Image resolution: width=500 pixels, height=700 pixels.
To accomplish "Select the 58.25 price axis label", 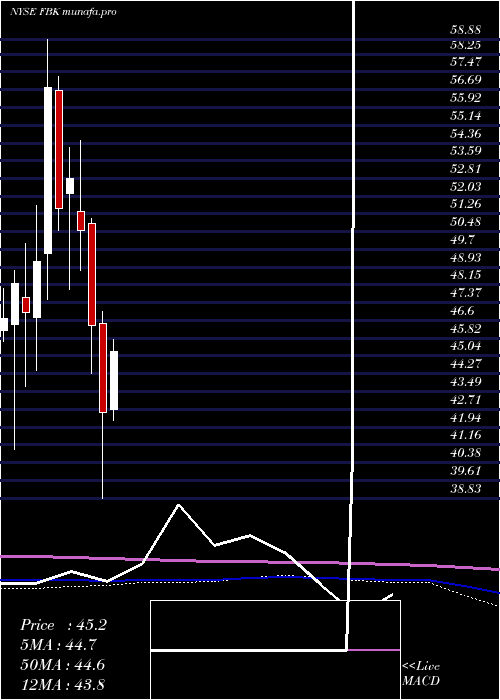I will coord(466,45).
